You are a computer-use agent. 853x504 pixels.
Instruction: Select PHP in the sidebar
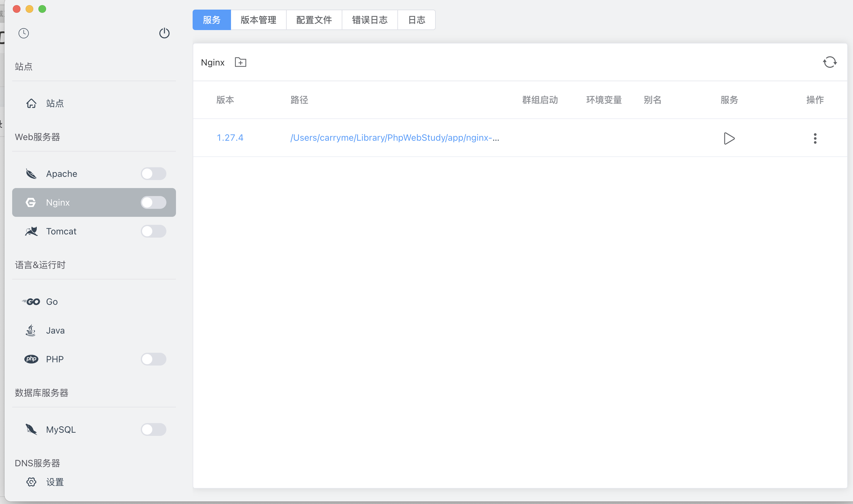(94, 359)
